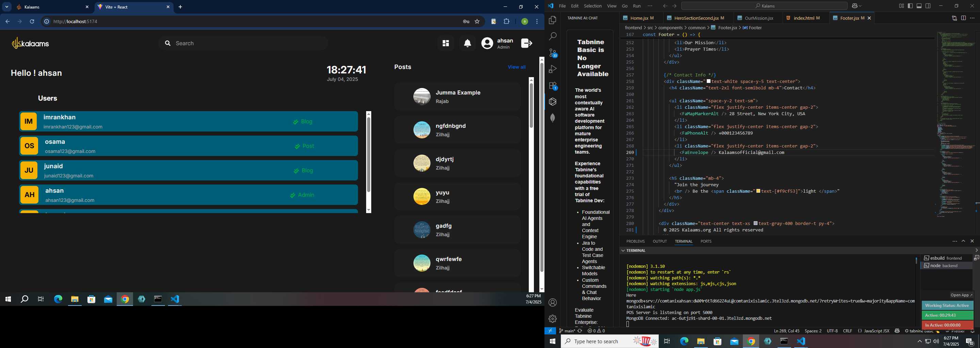This screenshot has width=980, height=348.
Task: Click the Open Changes icon in the editor toolbar
Action: [954, 18]
